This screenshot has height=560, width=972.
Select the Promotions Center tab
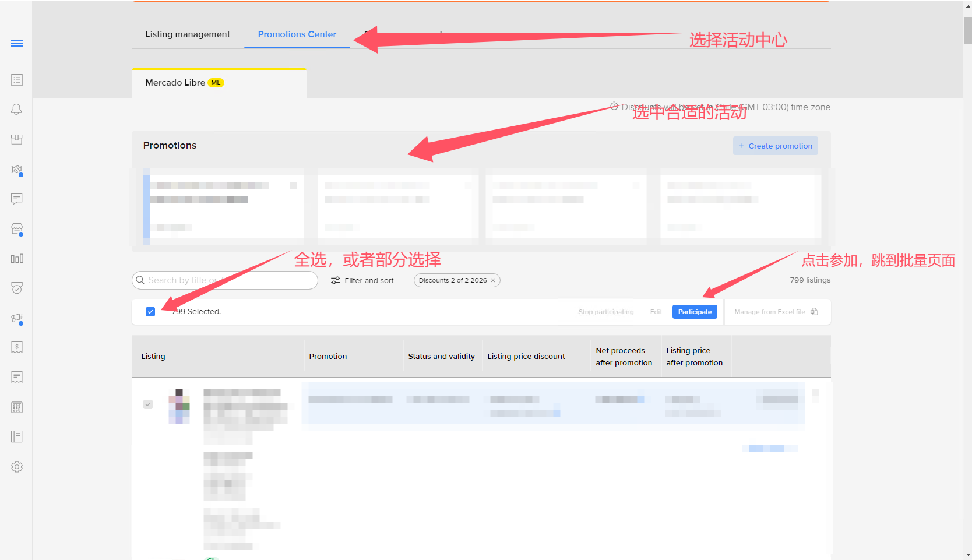[x=297, y=34]
